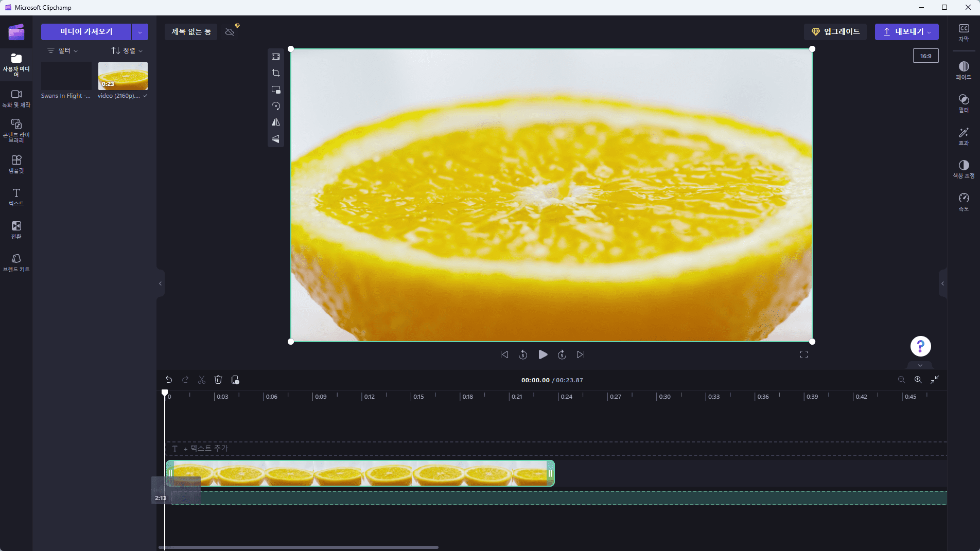Flip the video vertically

pyautogui.click(x=276, y=139)
